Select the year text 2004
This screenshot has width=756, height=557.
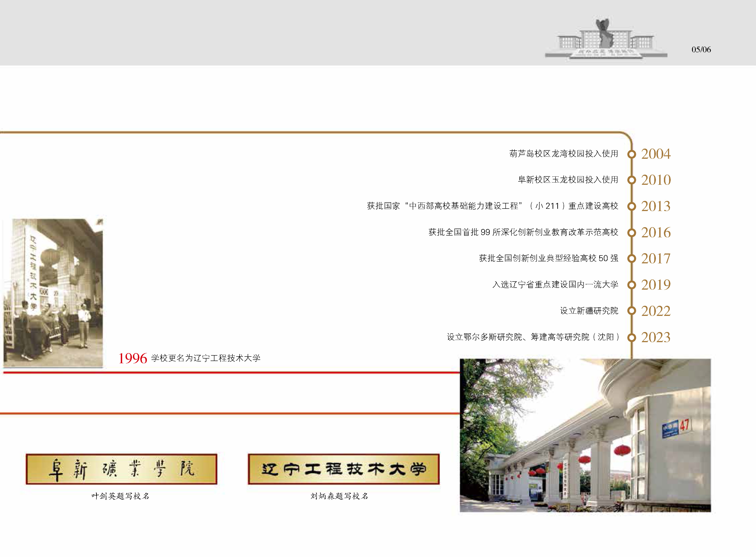click(x=656, y=154)
